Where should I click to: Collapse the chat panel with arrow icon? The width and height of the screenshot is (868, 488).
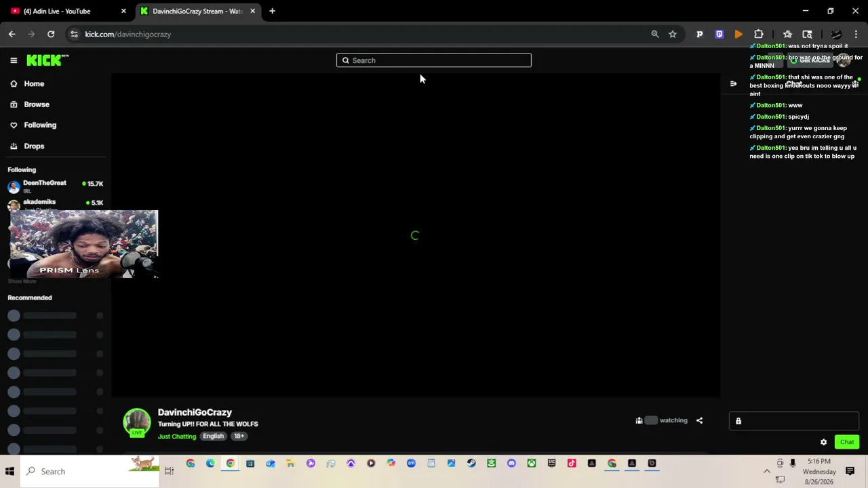point(733,84)
